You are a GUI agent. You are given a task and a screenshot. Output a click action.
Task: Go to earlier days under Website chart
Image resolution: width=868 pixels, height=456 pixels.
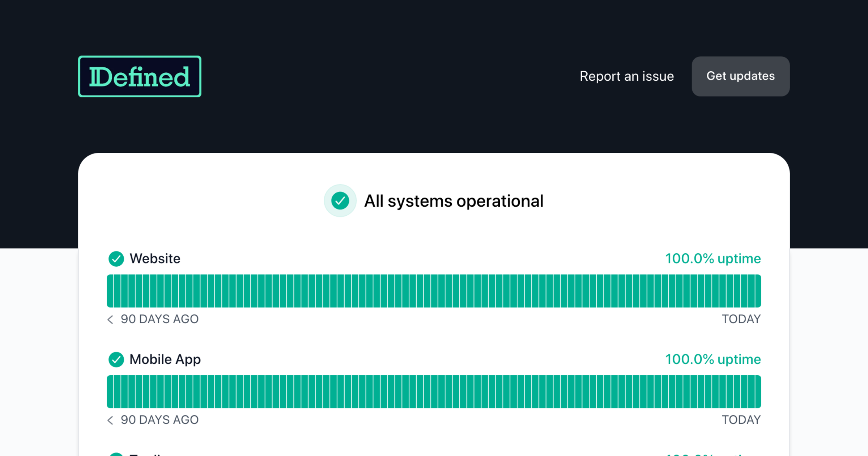(110, 319)
